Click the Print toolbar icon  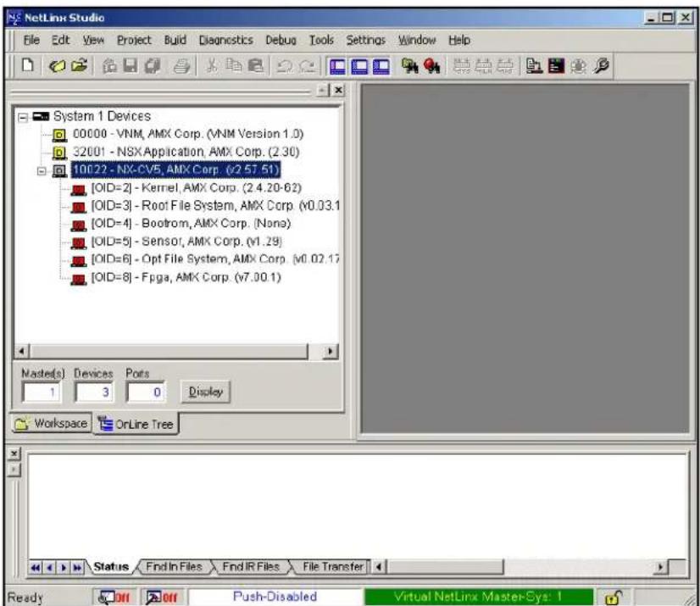pyautogui.click(x=181, y=66)
